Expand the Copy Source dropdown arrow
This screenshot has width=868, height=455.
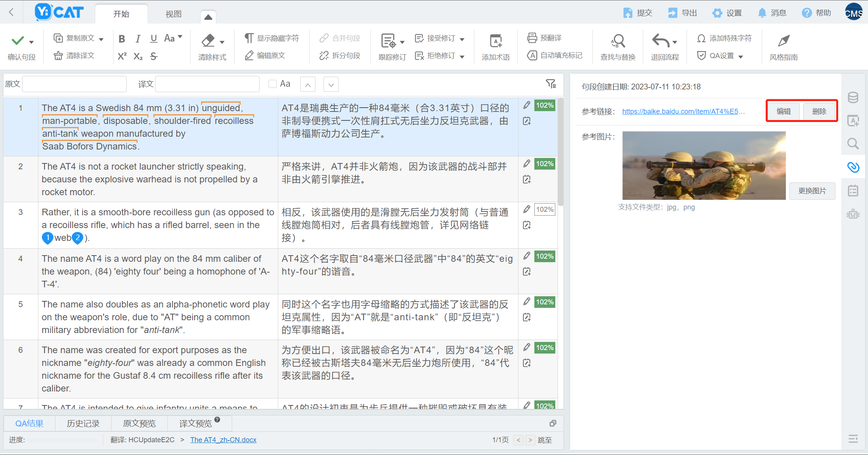(x=102, y=39)
